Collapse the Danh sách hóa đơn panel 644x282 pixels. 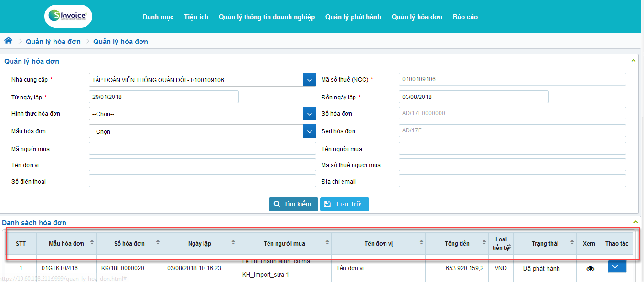point(635,222)
